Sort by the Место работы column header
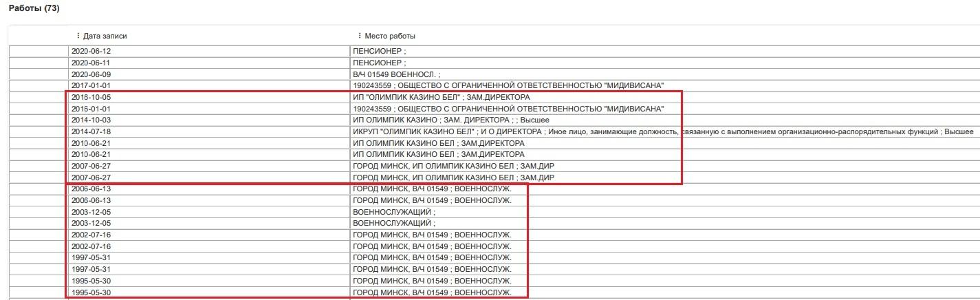This screenshot has height=300, width=980. click(x=390, y=36)
